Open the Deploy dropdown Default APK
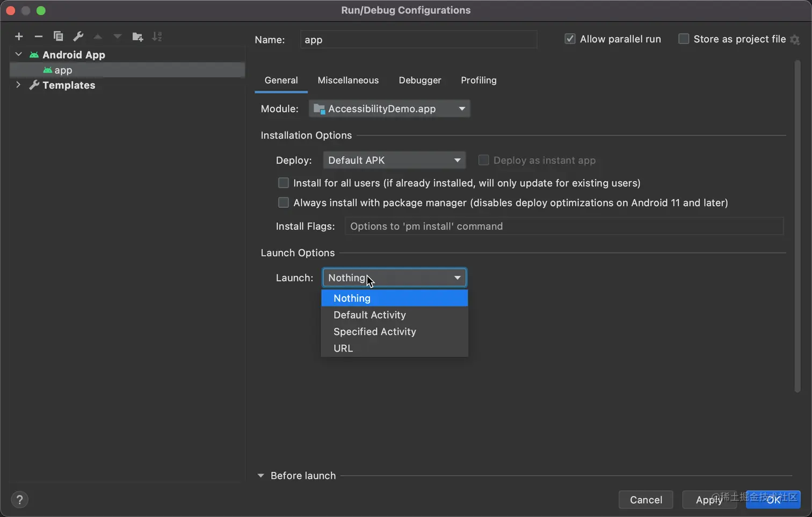Viewport: 812px width, 517px height. click(x=394, y=160)
